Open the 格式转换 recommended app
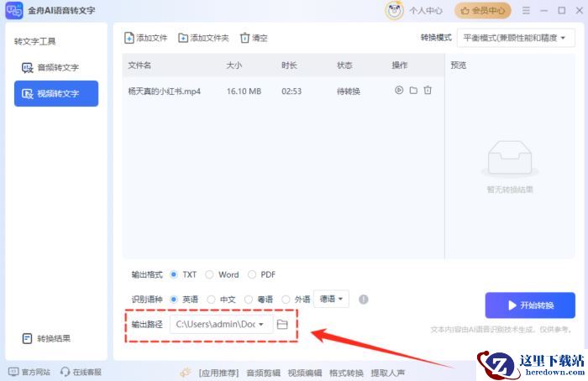This screenshot has width=588, height=381. click(x=346, y=373)
